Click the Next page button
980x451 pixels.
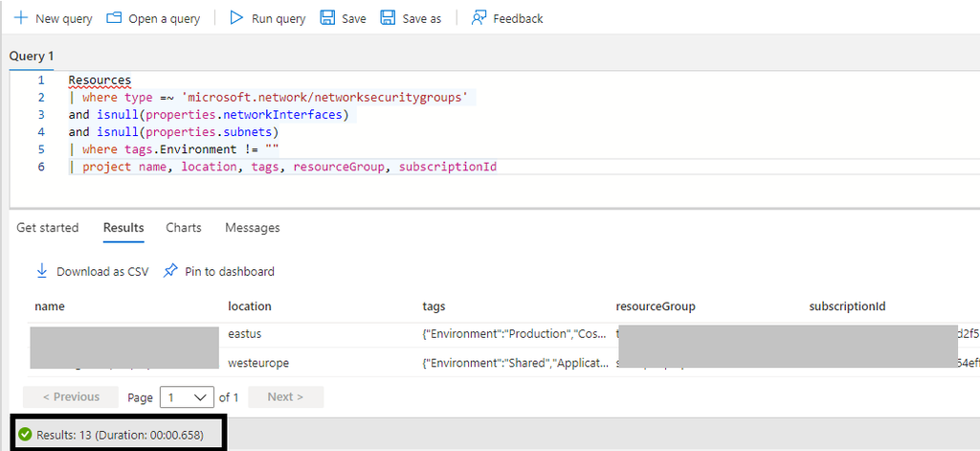coord(285,396)
